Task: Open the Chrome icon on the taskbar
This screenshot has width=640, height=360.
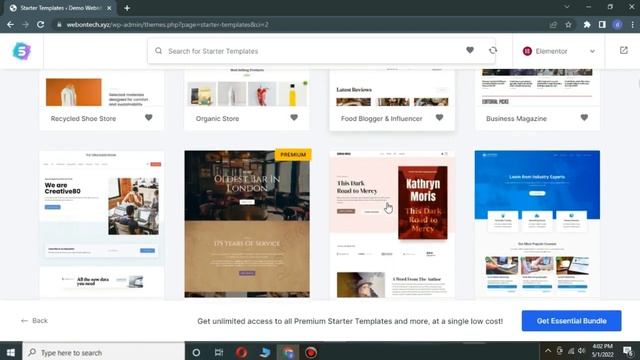Action: tap(289, 352)
